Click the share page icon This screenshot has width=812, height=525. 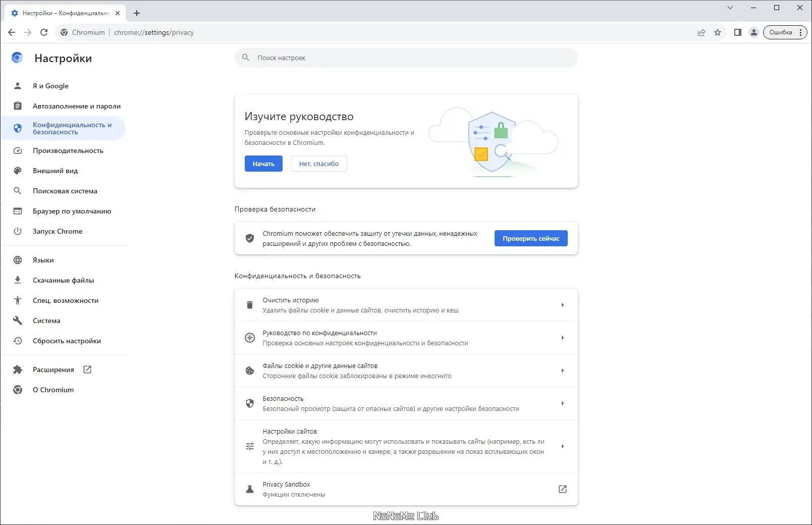(701, 32)
